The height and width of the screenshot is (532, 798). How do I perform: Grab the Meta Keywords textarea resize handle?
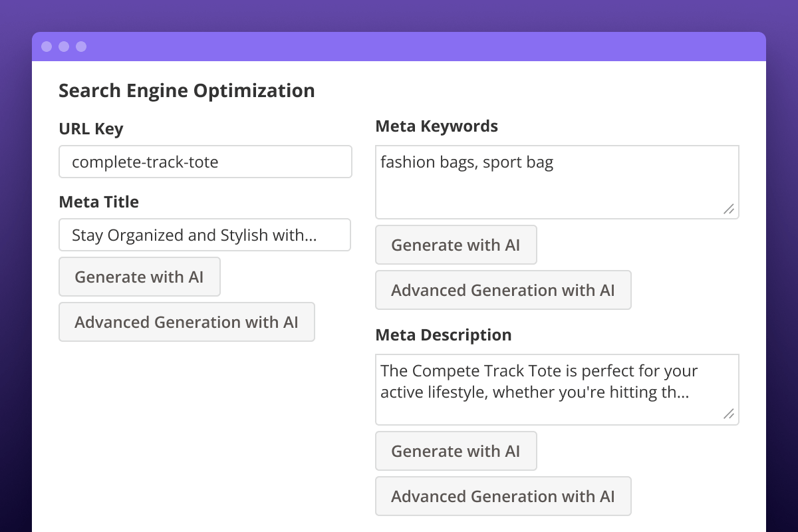[729, 209]
